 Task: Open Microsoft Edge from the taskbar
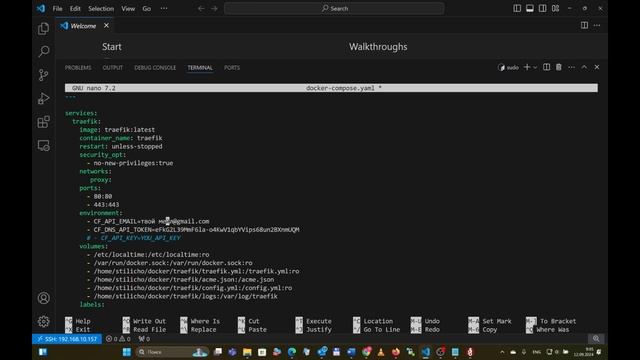click(x=292, y=352)
